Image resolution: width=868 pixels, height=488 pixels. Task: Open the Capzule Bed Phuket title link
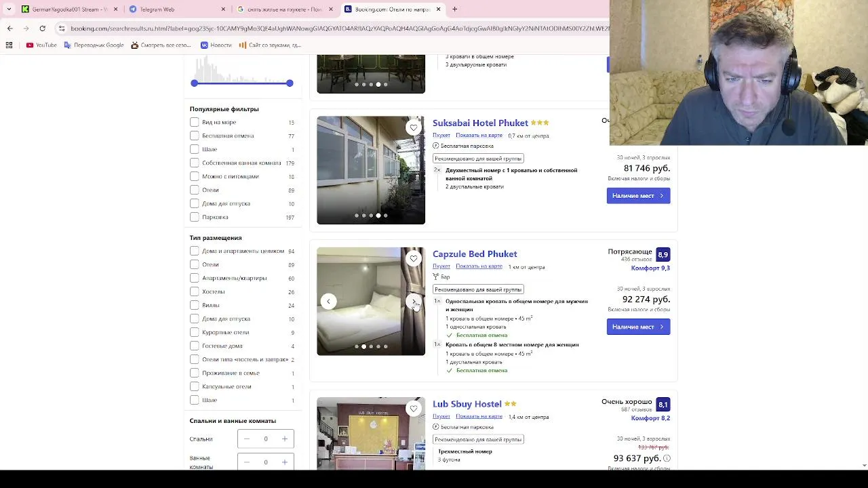click(475, 254)
